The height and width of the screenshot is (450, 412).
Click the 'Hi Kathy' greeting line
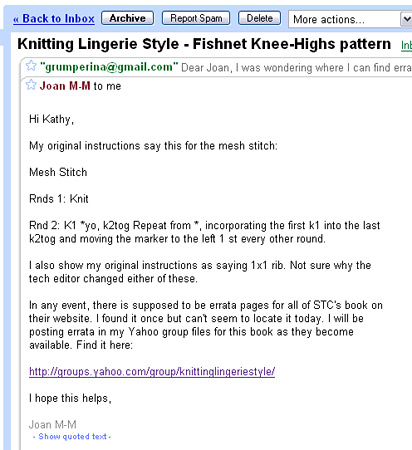click(51, 119)
